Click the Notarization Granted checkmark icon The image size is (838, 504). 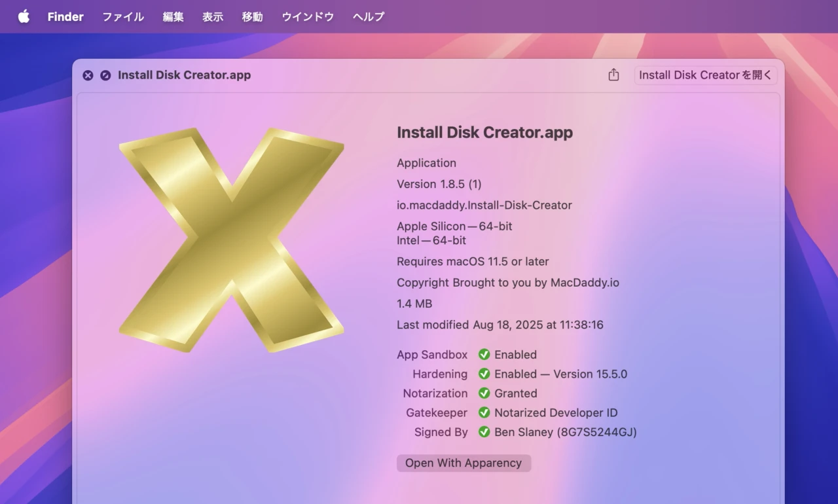click(484, 393)
